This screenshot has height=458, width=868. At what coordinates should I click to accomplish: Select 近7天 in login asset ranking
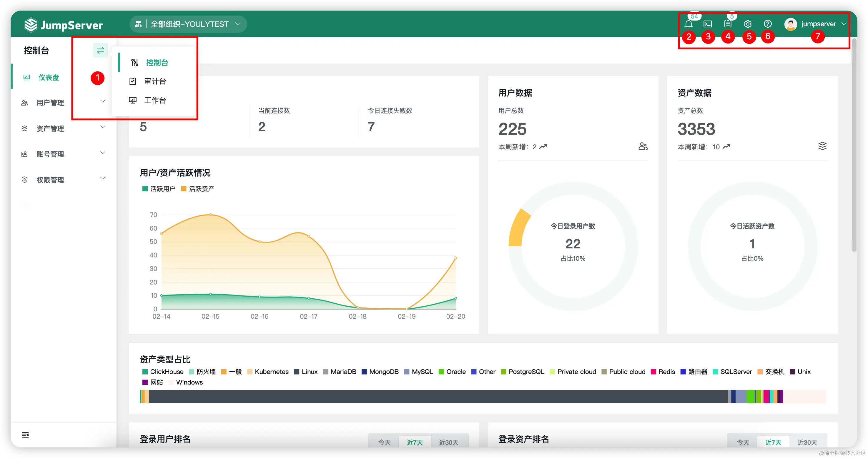pos(773,442)
